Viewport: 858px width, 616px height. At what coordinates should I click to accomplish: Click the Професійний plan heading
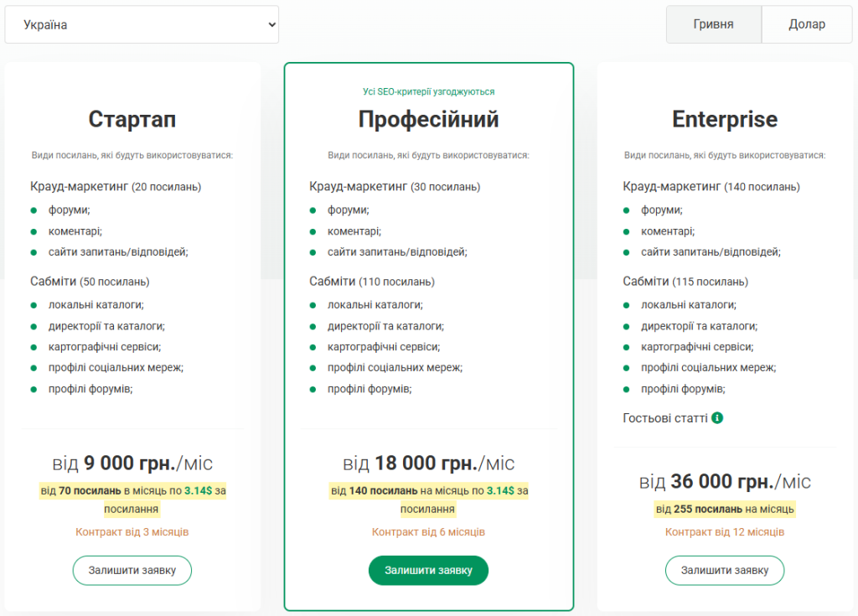(x=428, y=119)
